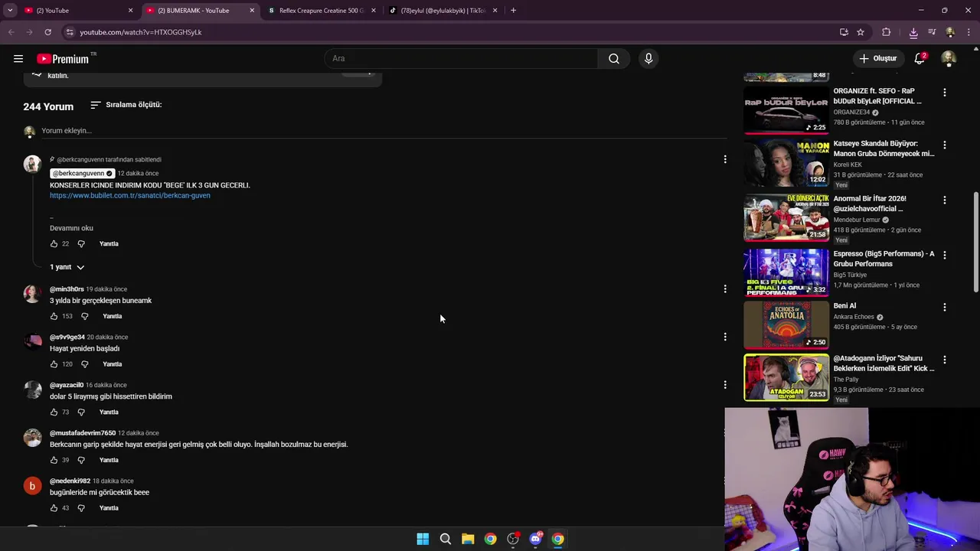The image size is (980, 551).
Task: Dislike the @mustafadevrim7650 comment
Action: click(x=81, y=460)
